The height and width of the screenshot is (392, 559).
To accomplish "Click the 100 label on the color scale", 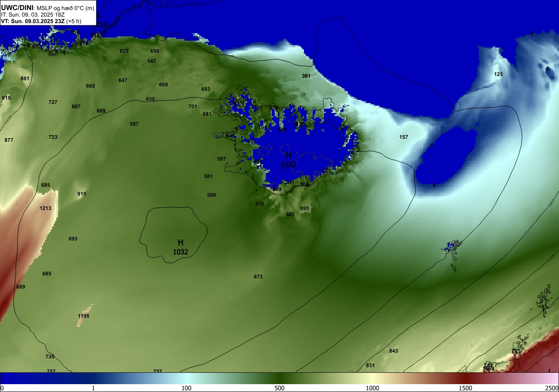I will tap(186, 388).
